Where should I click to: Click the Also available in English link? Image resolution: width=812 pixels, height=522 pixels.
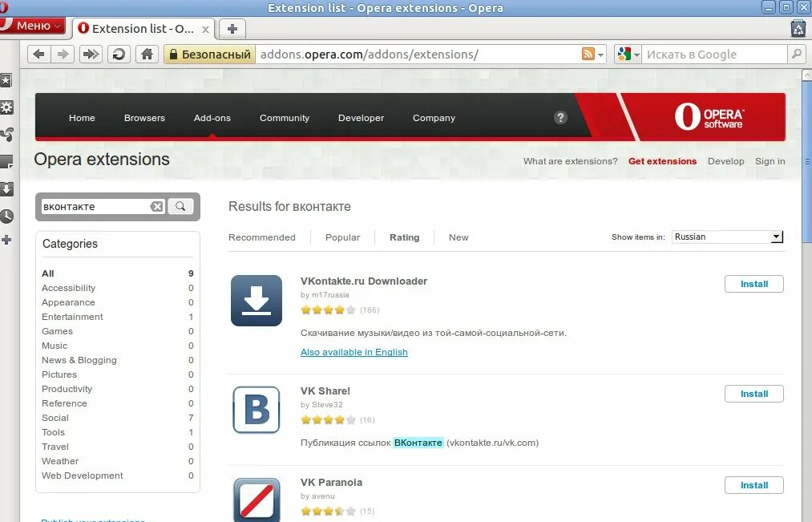tap(354, 352)
